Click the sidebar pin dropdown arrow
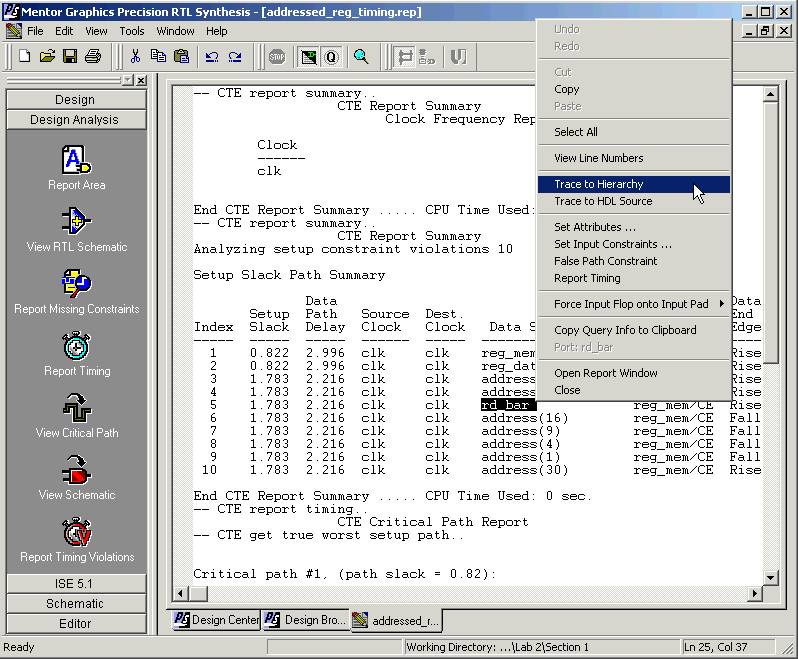798x659 pixels. [x=128, y=80]
